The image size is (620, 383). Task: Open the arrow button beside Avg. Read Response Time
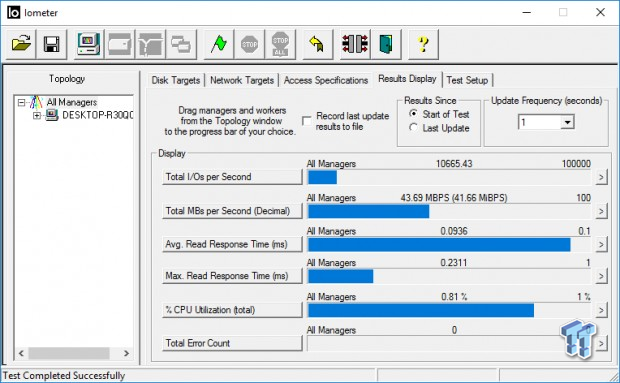(x=601, y=244)
